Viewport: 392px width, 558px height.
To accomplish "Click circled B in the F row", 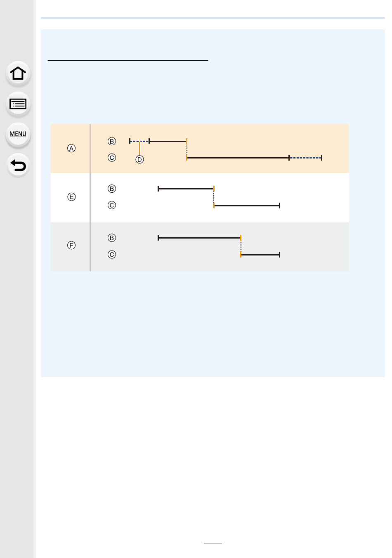I will click(112, 238).
